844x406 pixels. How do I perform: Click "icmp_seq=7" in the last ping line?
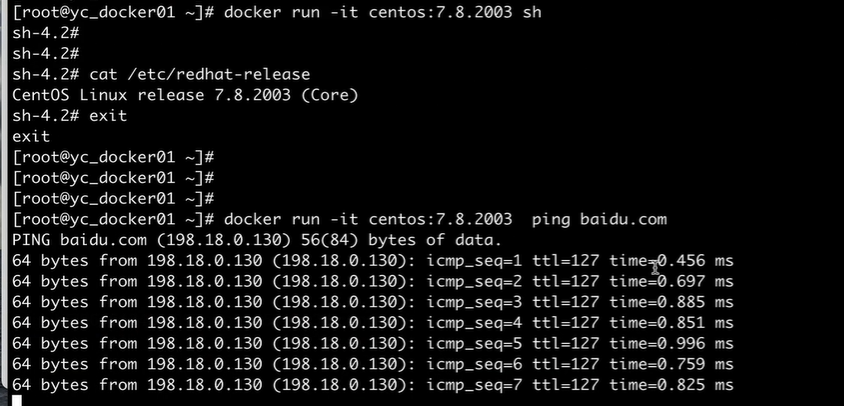474,385
